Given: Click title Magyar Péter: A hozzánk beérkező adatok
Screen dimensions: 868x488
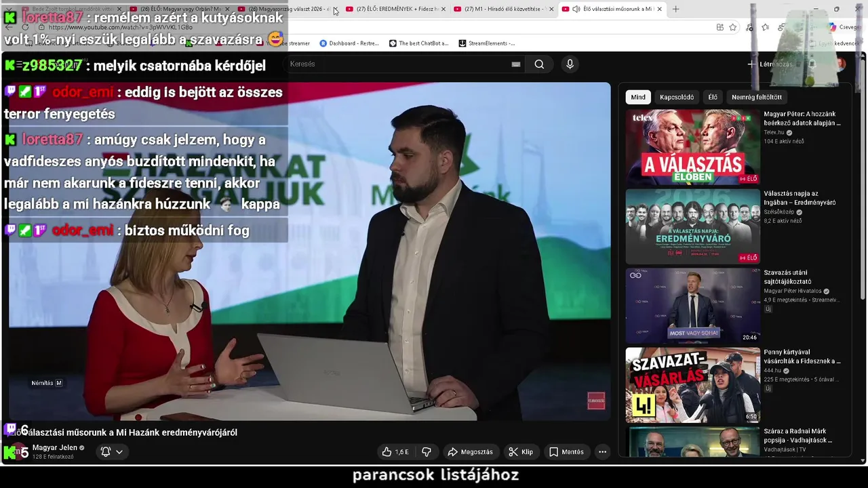Looking at the screenshot, I should click(x=802, y=119).
